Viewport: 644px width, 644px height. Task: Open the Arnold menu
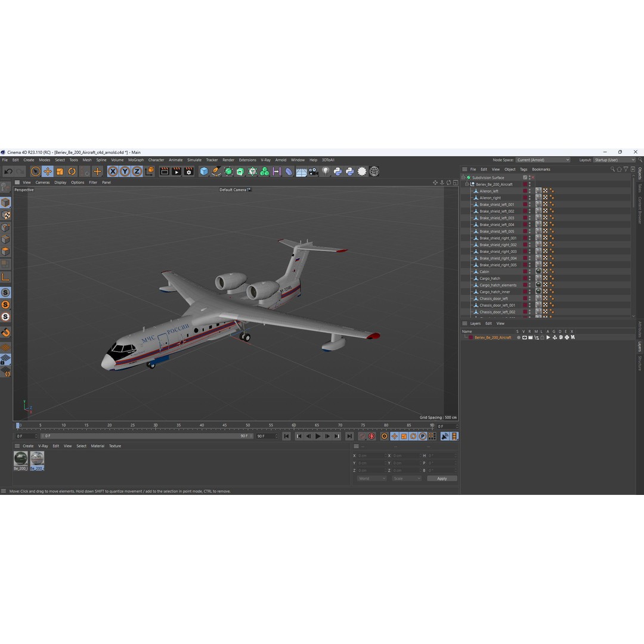[x=280, y=160]
